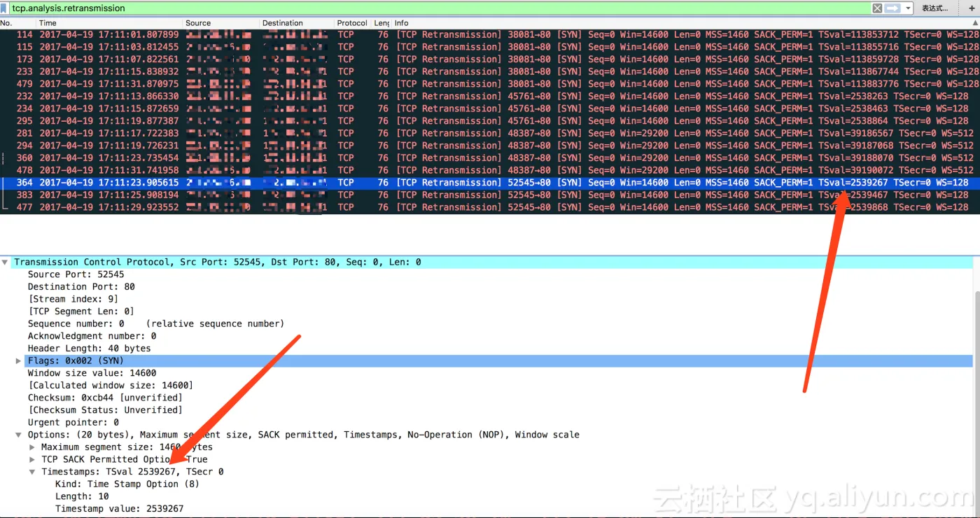This screenshot has height=518, width=980.
Task: Expand the Flags: 0x002 (SYN) node
Action: point(19,361)
